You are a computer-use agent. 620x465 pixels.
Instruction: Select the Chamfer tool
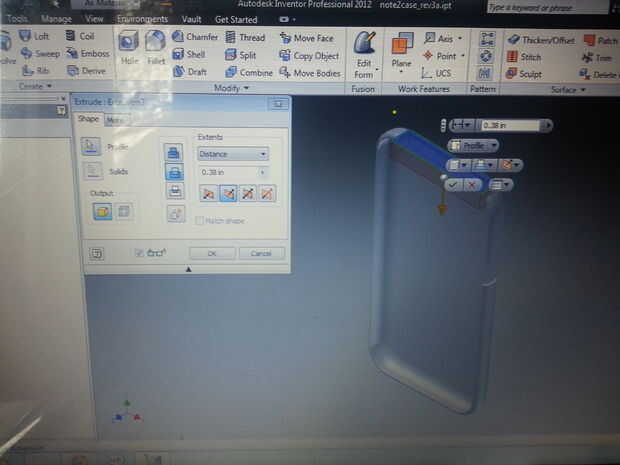tap(195, 37)
